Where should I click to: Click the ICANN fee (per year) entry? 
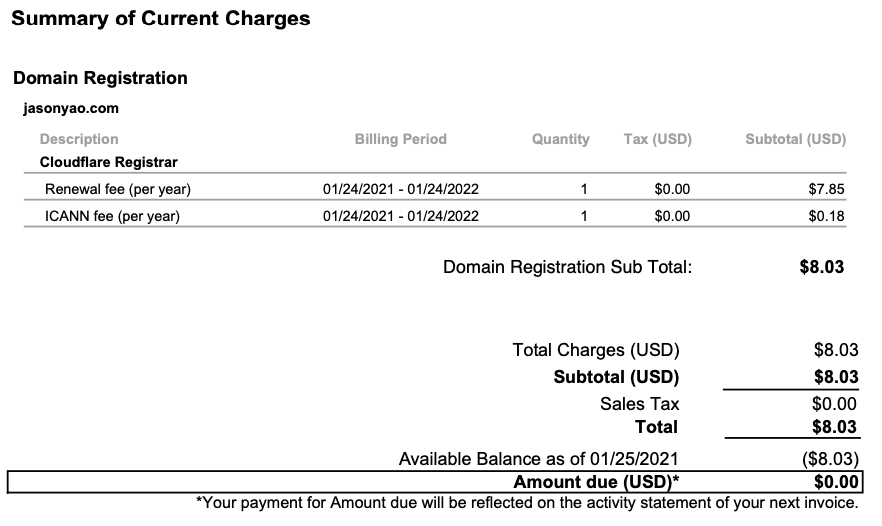click(x=112, y=216)
